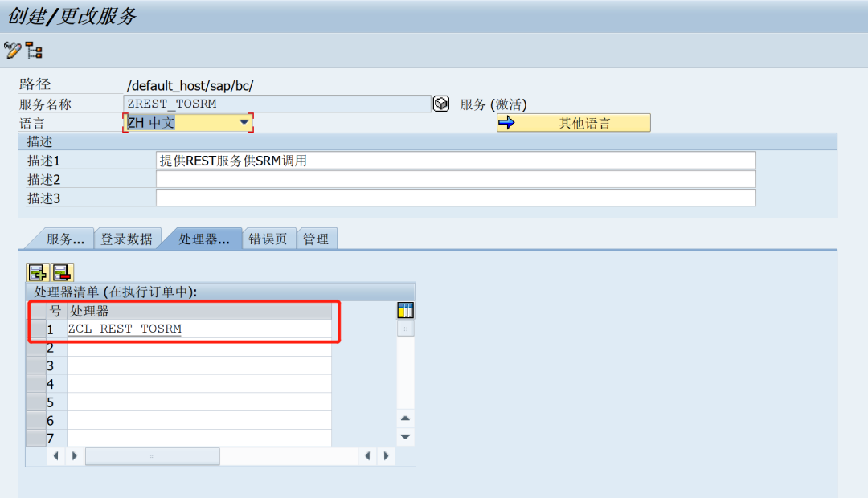Click the horizontal scrollbar thumb
Image resolution: width=868 pixels, height=498 pixels.
(152, 456)
